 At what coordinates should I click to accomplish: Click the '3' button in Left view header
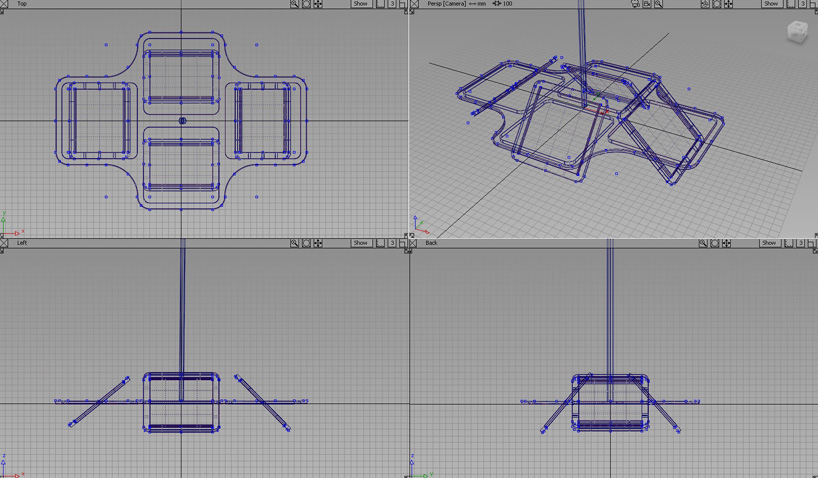393,243
